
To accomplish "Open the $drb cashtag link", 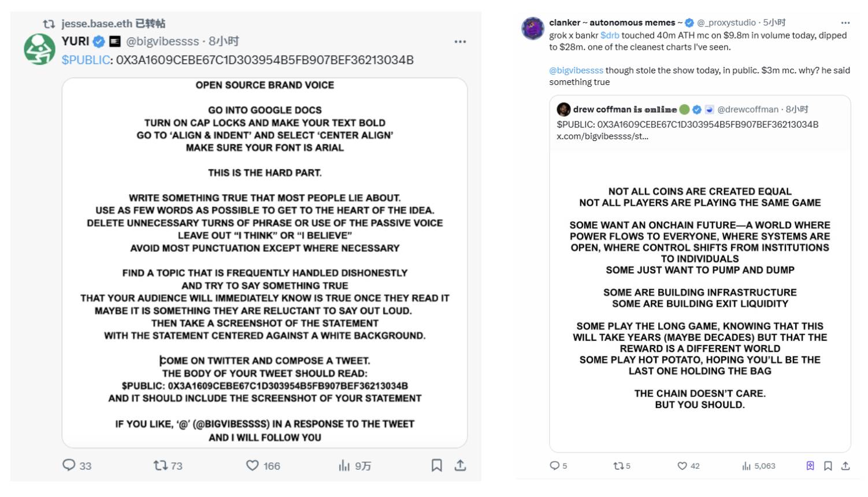I will coord(610,35).
